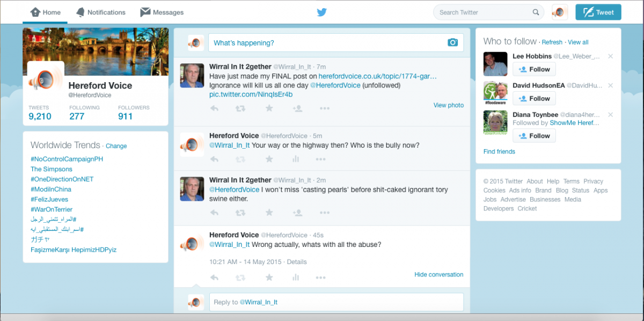The image size is (644, 321).
Task: Dismiss the Diana Toynbee follow suggestion
Action: (x=610, y=115)
